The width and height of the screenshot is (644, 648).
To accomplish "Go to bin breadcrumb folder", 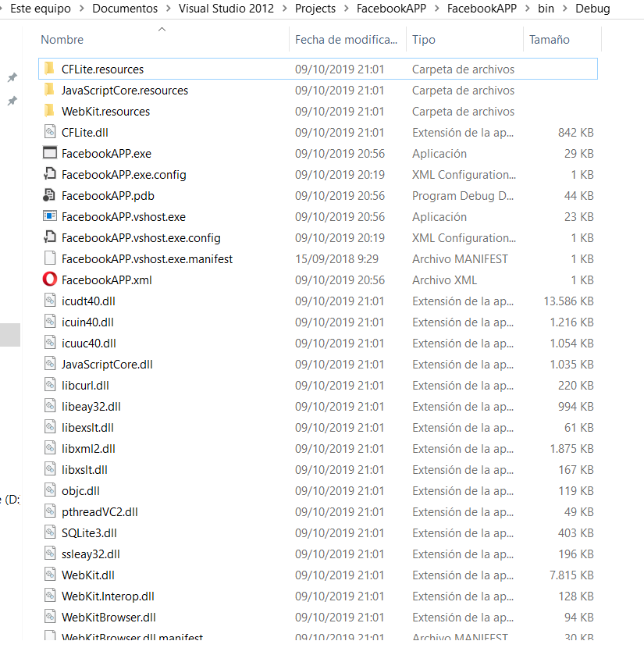I will (x=546, y=9).
